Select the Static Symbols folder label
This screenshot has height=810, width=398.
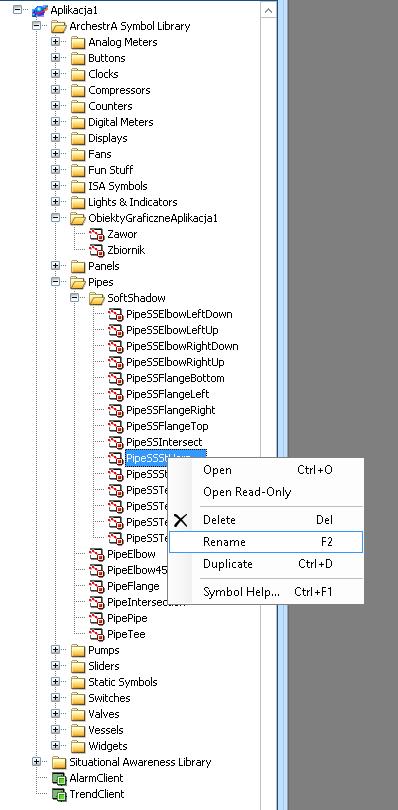click(123, 682)
